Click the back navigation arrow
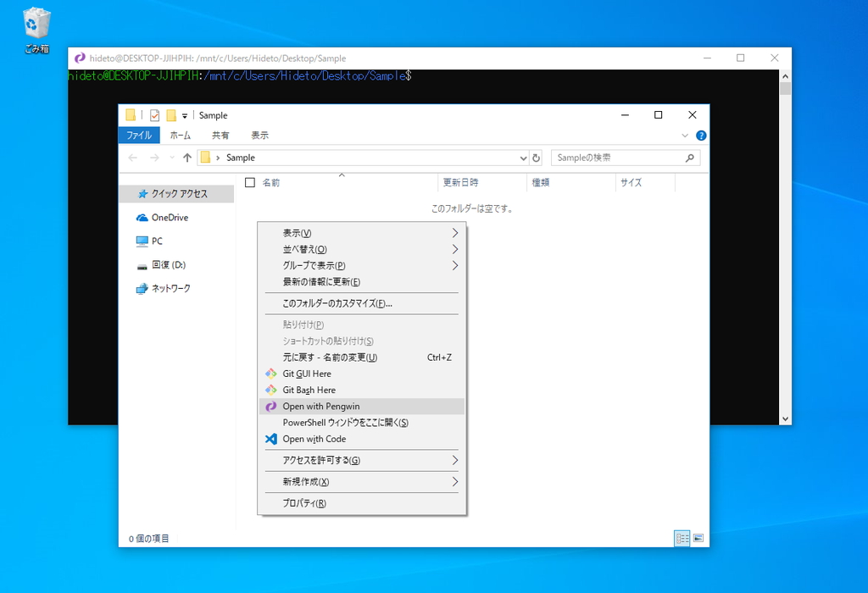Image resolution: width=868 pixels, height=593 pixels. (133, 158)
